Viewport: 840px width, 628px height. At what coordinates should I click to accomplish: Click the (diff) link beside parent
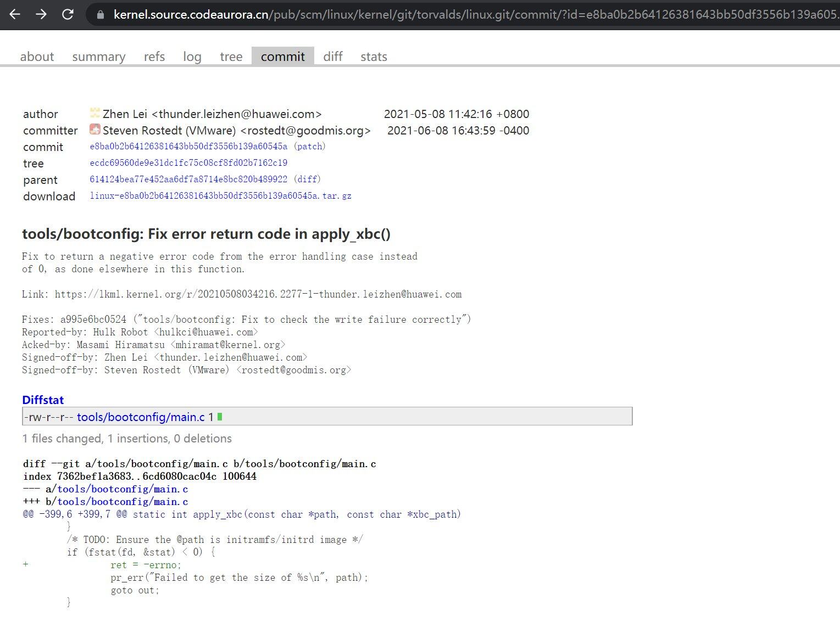coord(307,180)
